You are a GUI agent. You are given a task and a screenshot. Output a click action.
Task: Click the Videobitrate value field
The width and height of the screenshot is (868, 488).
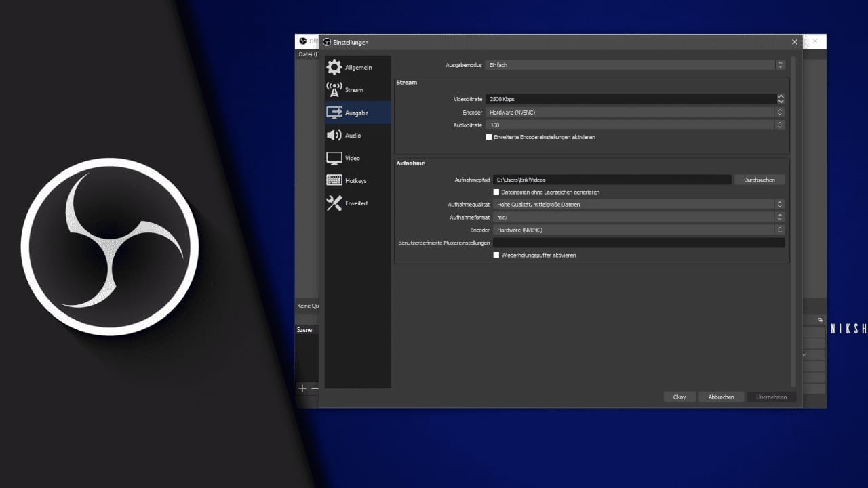coord(631,99)
